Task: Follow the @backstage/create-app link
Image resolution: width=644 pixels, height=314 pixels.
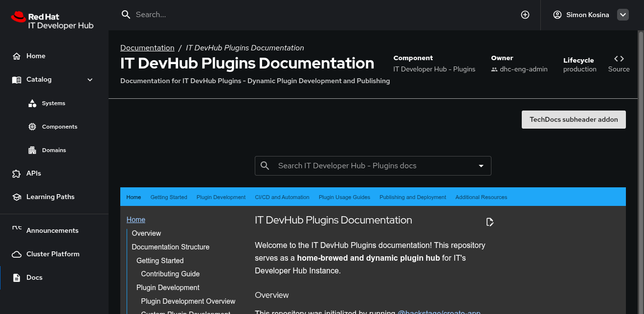Action: point(439,312)
